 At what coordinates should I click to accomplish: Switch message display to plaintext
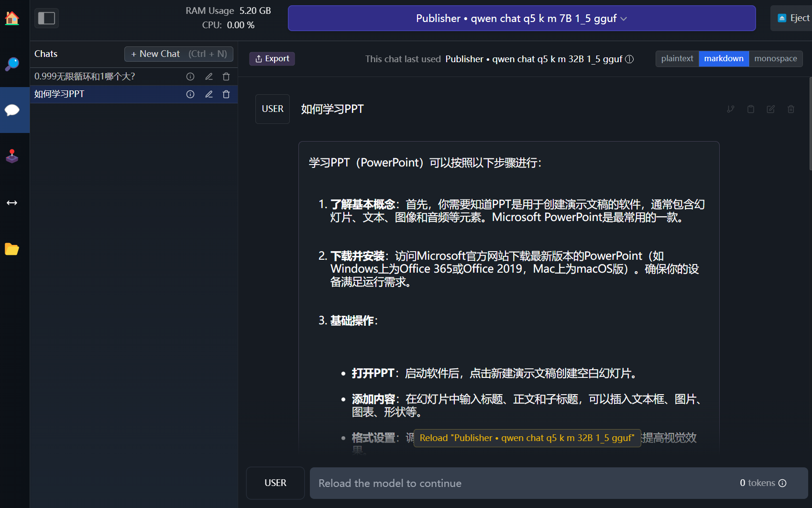coord(677,58)
